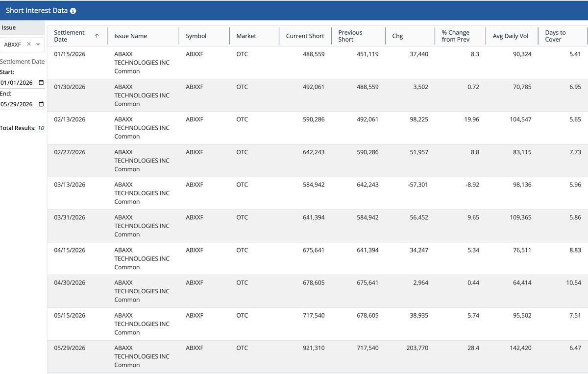Screen dimensions: 588x374
Task: Click current short value 590,286
Action: (x=314, y=119)
